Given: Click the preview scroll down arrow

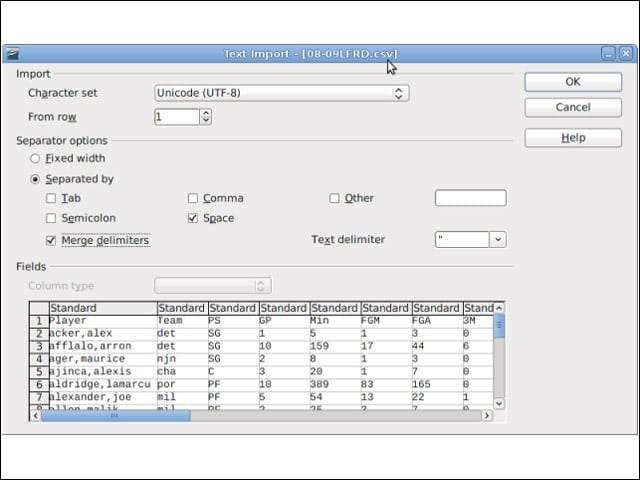Looking at the screenshot, I should 499,403.
